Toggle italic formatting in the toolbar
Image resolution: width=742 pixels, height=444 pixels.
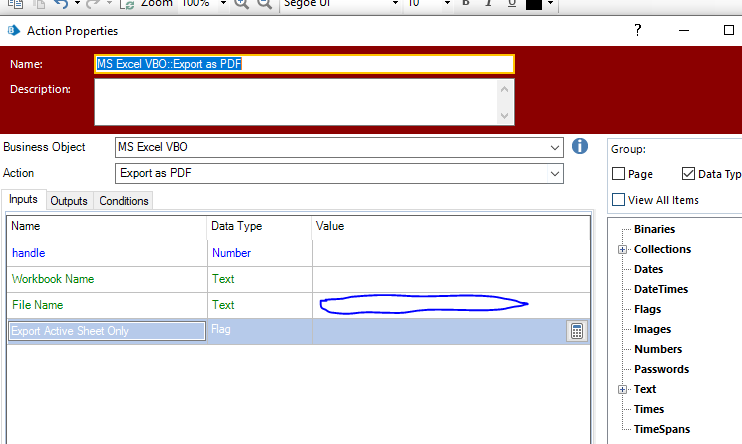coord(488,3)
